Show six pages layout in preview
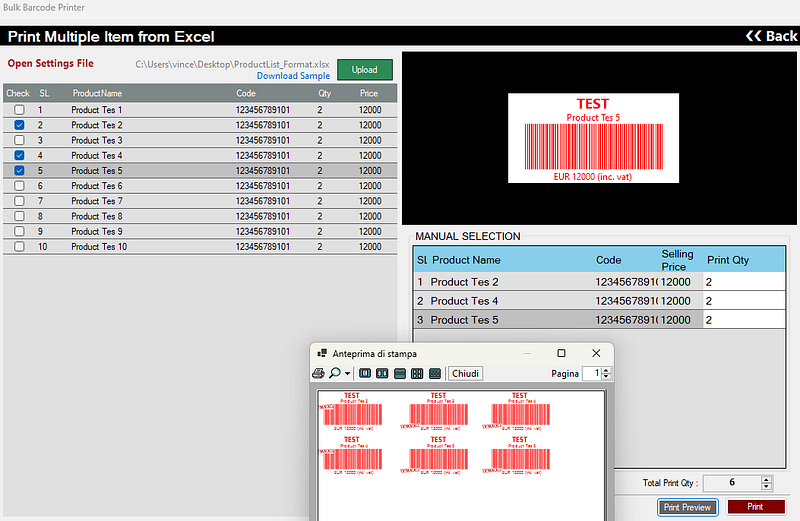800x521 pixels. click(435, 374)
